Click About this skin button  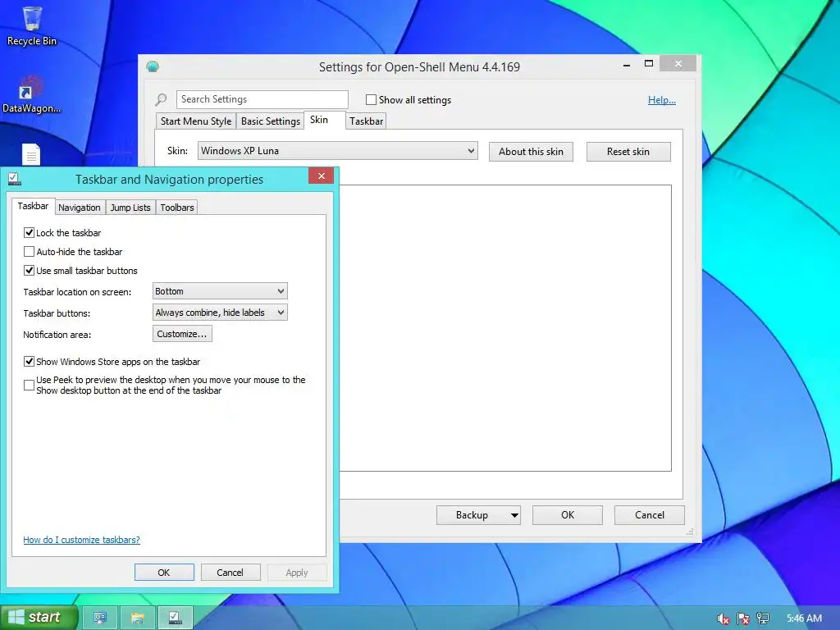tap(531, 152)
